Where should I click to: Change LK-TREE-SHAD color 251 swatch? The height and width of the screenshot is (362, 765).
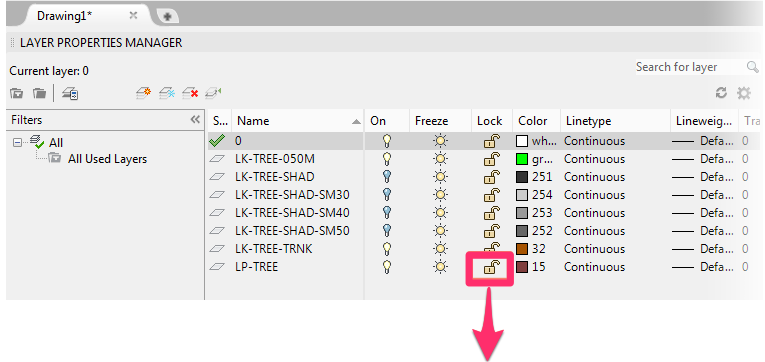[522, 177]
